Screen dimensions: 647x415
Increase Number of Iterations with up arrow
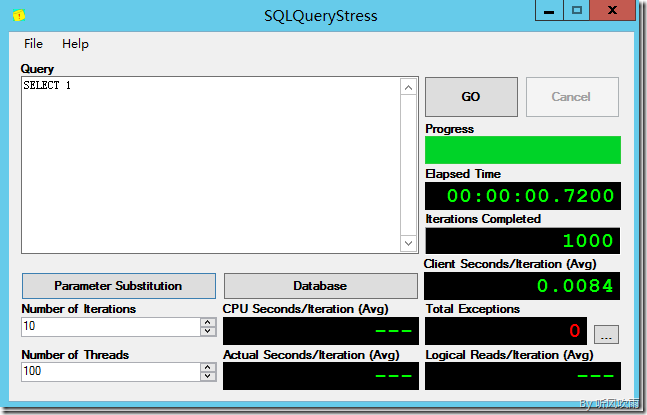coord(208,322)
